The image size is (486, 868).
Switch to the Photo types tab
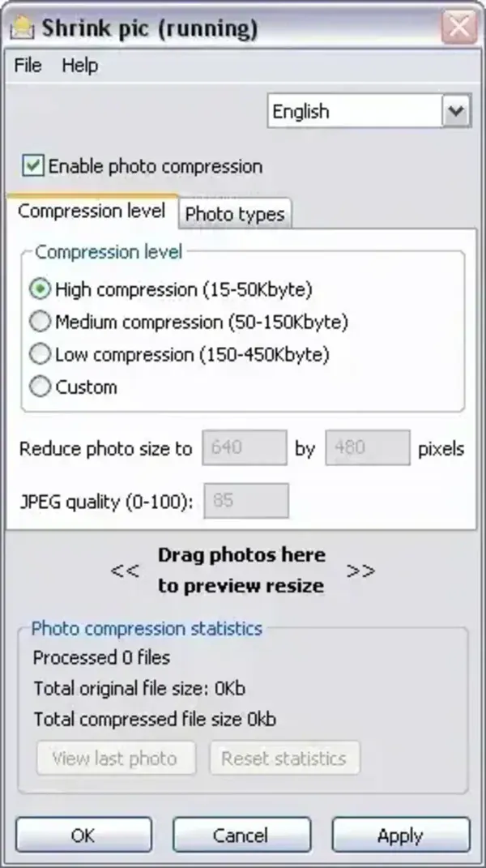point(234,213)
